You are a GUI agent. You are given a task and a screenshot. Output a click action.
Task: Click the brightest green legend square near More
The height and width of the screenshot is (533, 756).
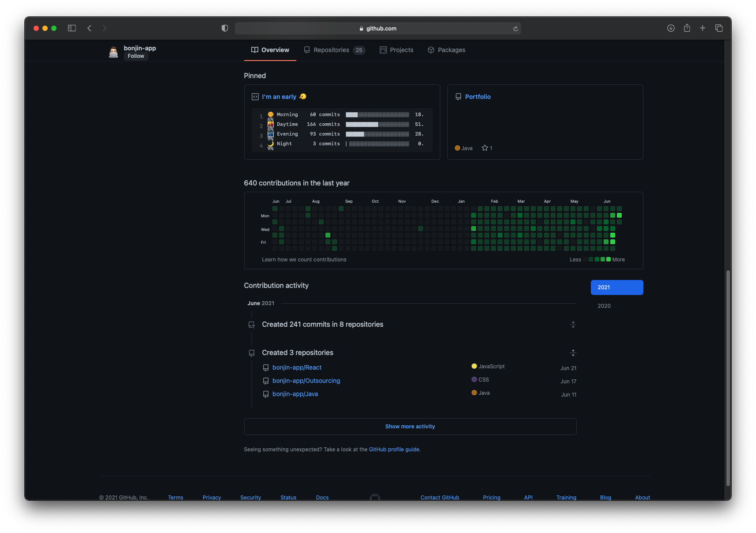coord(609,259)
